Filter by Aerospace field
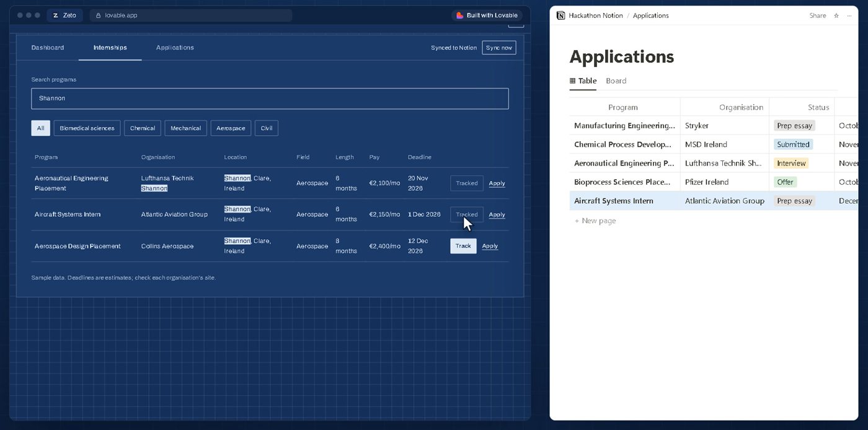Screen dimensions: 868x430 (x=231, y=128)
